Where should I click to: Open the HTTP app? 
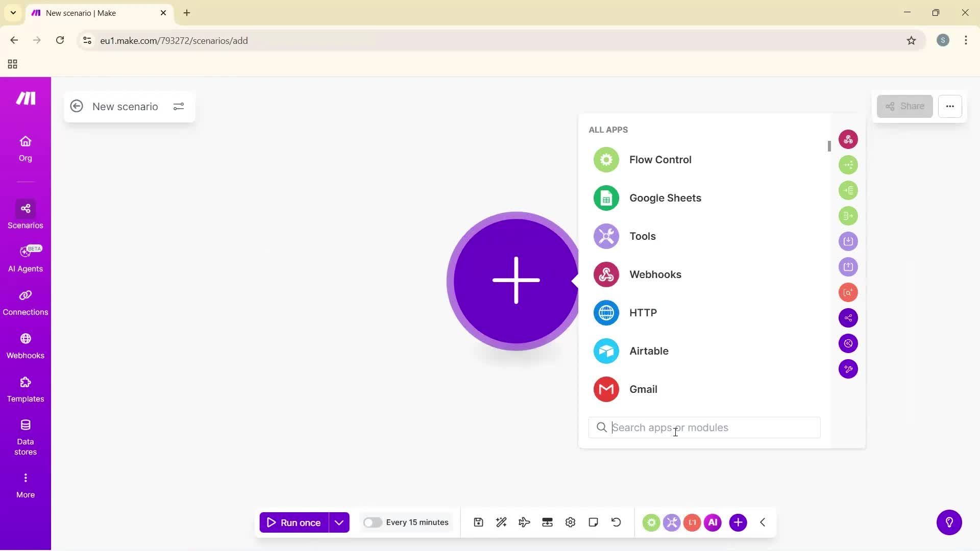(643, 312)
